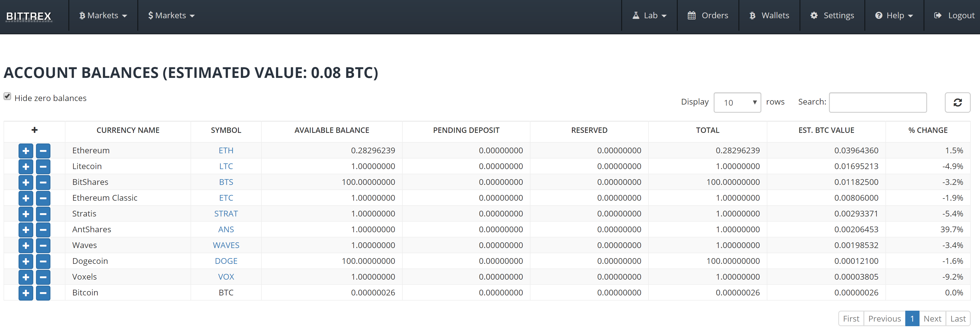The height and width of the screenshot is (330, 980).
Task: Click Logout in the navigation bar
Action: click(954, 16)
